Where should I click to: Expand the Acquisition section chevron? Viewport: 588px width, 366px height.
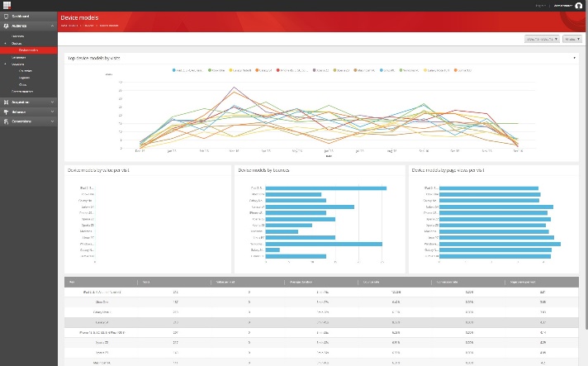52,102
